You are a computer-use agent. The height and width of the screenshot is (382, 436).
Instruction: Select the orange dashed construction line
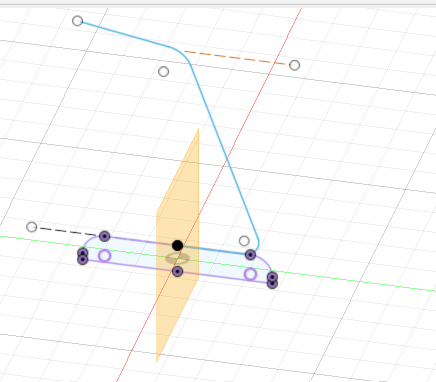coord(235,57)
